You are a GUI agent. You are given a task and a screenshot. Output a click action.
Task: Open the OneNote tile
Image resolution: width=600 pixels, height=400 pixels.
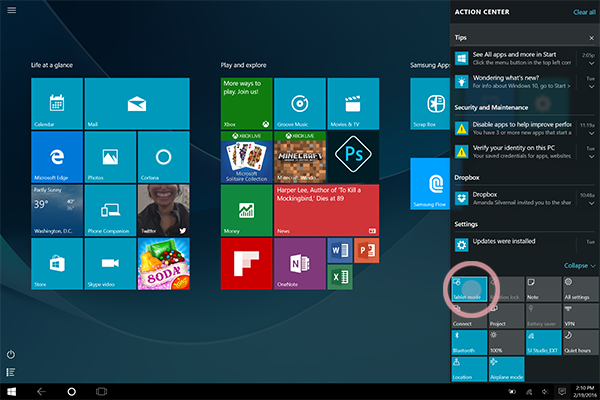300,264
